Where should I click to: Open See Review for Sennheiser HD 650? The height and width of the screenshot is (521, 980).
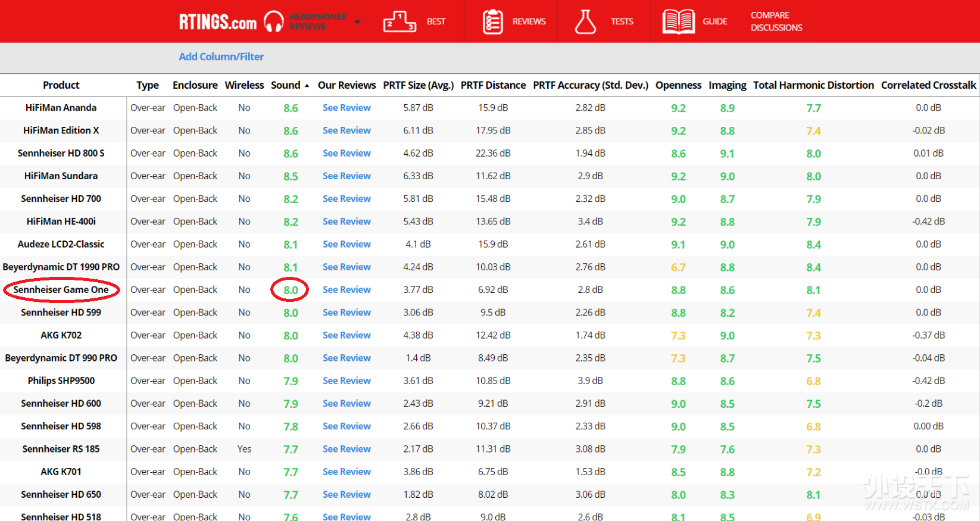[x=347, y=494]
